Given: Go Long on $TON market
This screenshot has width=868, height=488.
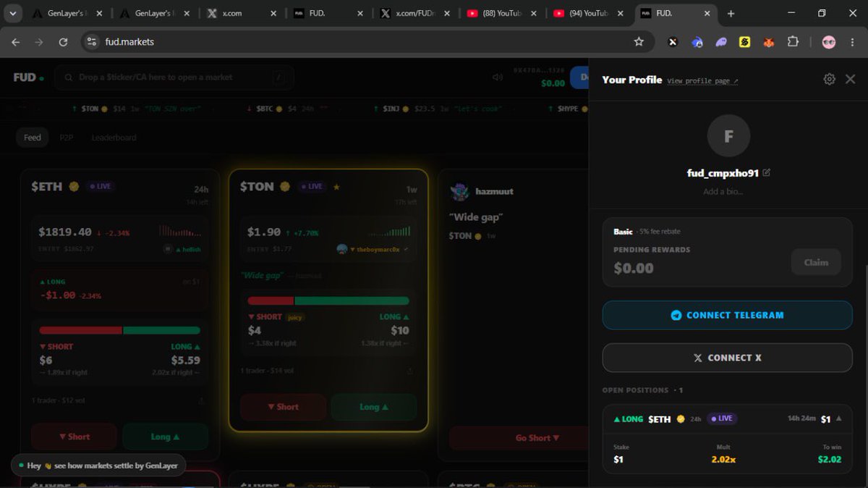Looking at the screenshot, I should (374, 407).
